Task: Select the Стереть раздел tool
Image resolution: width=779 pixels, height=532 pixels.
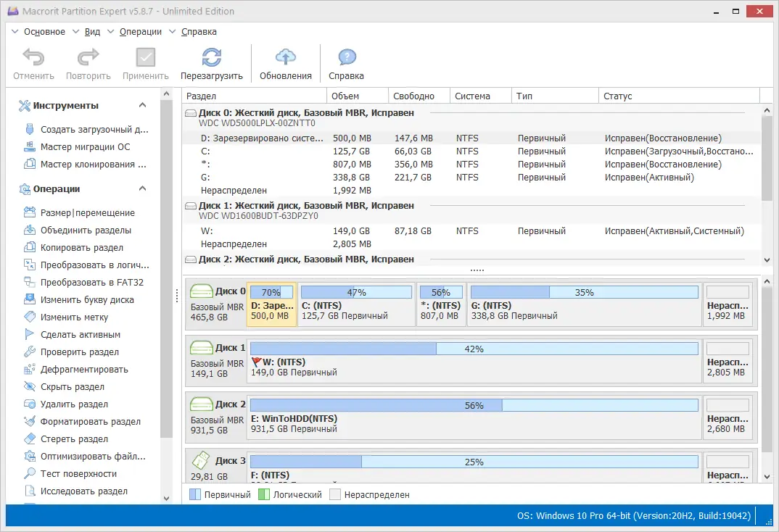Action: pyautogui.click(x=72, y=439)
